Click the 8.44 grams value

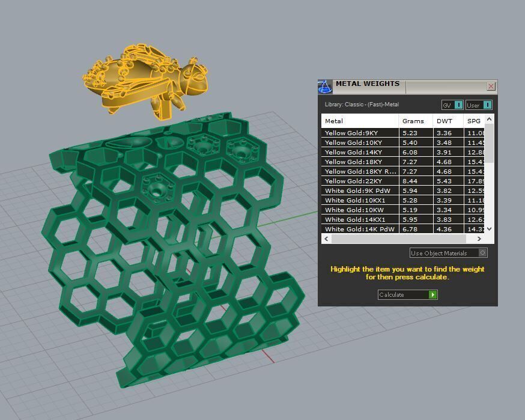click(x=410, y=181)
